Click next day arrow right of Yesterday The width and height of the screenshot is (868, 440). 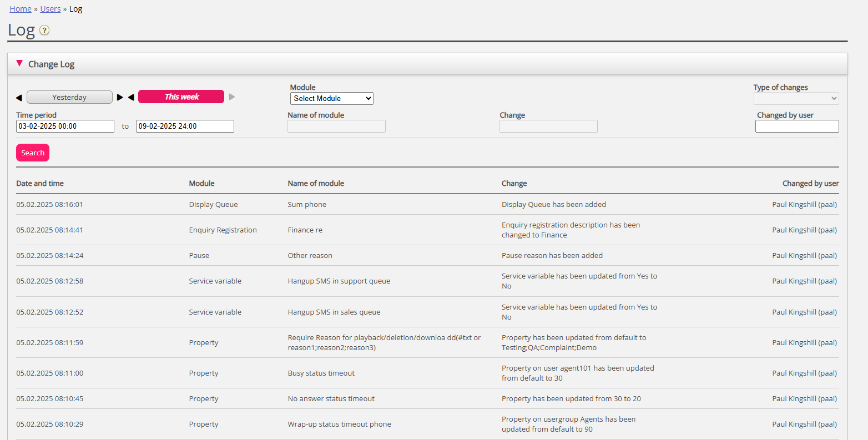(120, 98)
